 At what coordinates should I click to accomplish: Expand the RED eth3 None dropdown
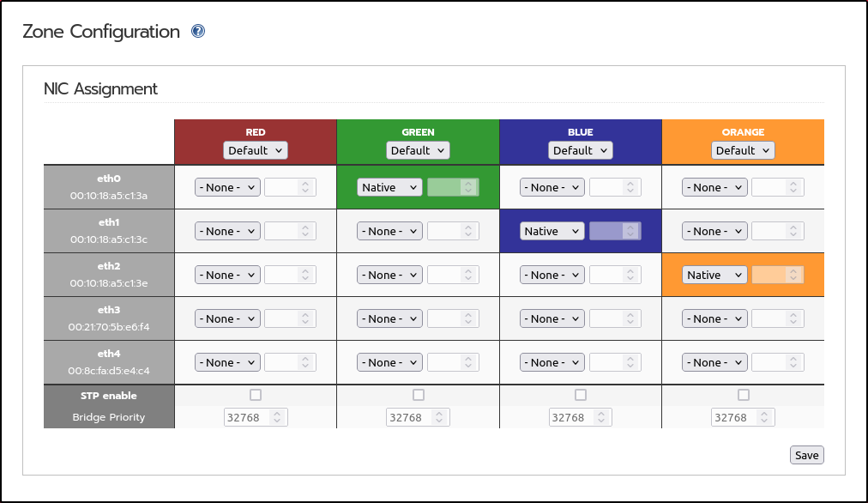click(x=227, y=318)
